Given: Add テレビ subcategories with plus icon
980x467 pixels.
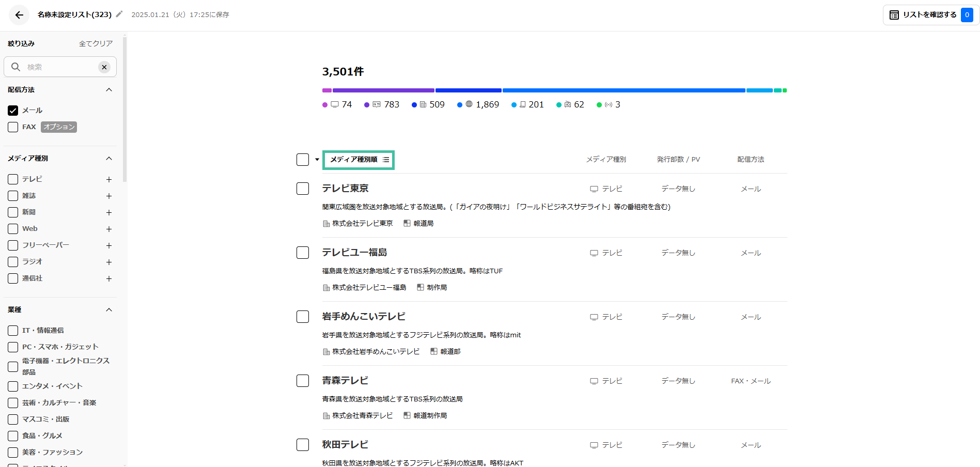Looking at the screenshot, I should click(109, 179).
